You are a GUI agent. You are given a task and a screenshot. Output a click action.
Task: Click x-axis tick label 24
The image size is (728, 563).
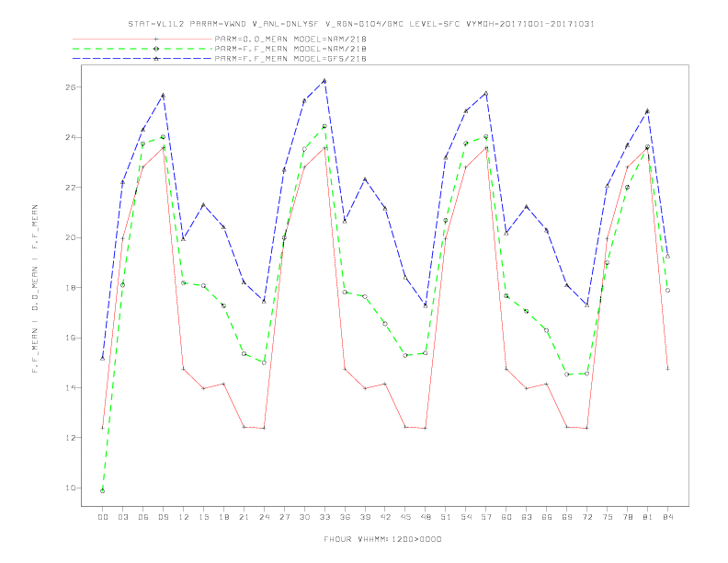point(264,517)
